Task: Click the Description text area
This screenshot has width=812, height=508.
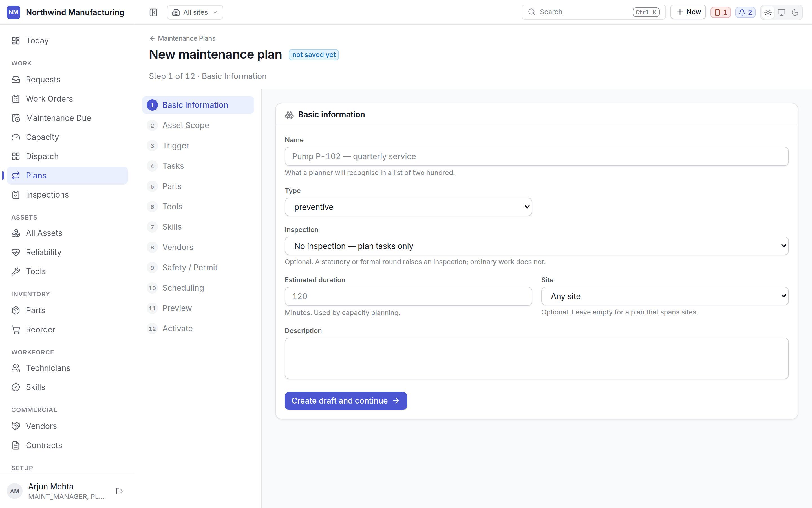Action: click(537, 358)
